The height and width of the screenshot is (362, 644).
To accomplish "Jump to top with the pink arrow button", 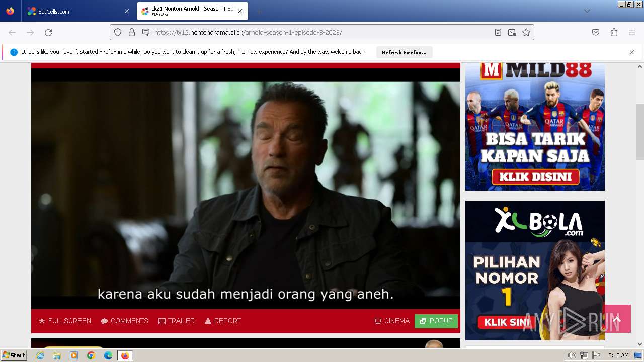I will click(x=617, y=319).
